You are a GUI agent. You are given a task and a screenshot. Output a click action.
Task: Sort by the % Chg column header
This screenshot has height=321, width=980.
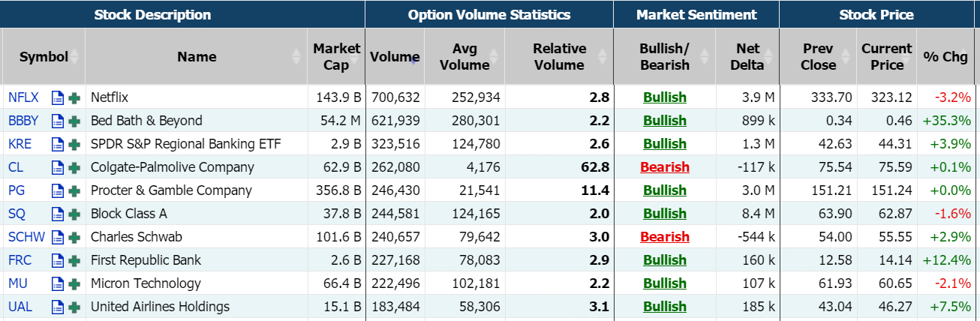(x=945, y=57)
